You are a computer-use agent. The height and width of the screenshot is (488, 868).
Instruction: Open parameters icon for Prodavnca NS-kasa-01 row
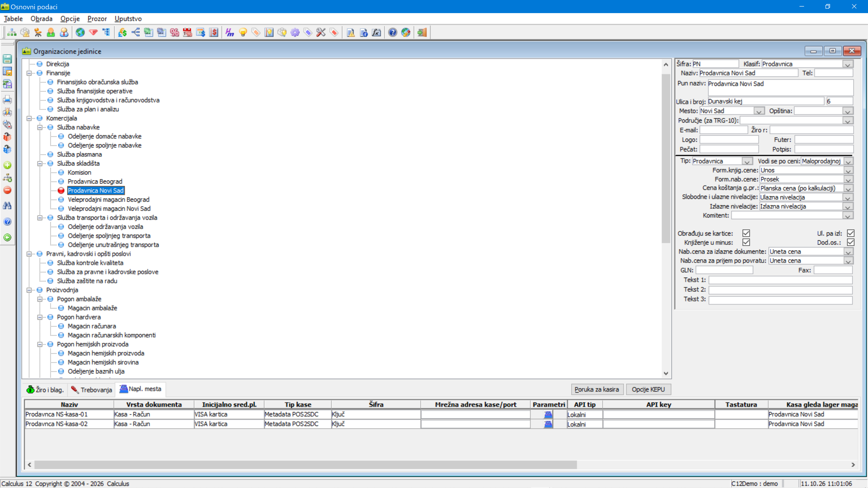coord(548,415)
